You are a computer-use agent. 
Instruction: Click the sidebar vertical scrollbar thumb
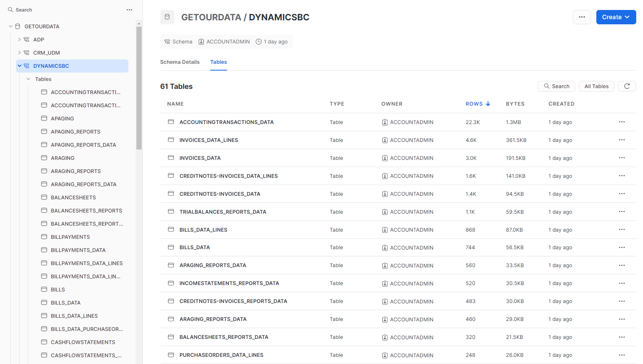(139, 88)
